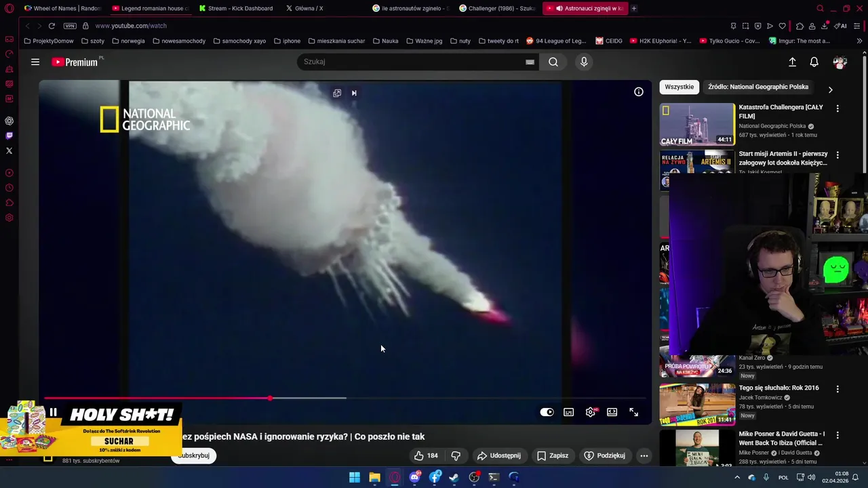Open a new browser tab
868x488 pixels.
[x=634, y=8]
